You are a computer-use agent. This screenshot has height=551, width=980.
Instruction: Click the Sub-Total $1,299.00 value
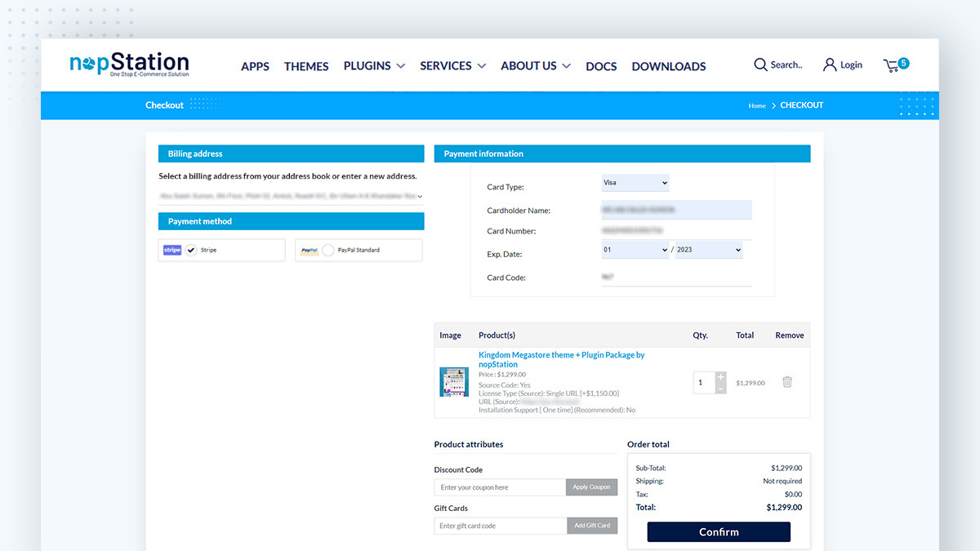click(x=786, y=469)
